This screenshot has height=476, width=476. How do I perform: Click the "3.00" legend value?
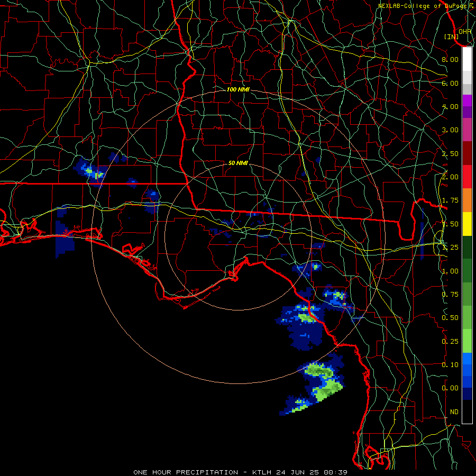coord(450,130)
